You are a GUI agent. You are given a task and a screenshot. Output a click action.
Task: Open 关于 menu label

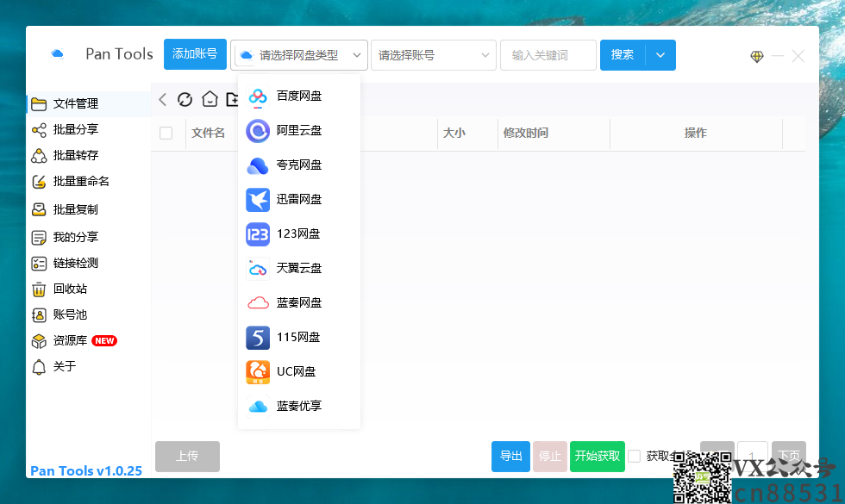(x=65, y=366)
